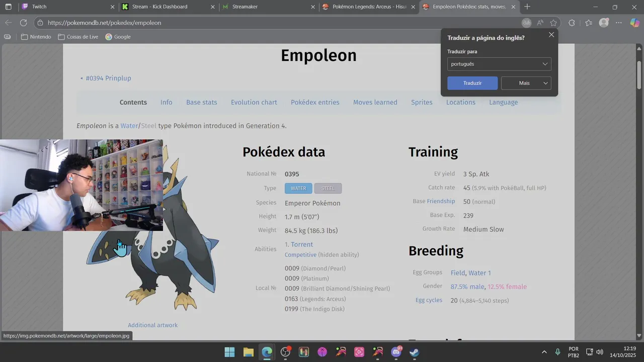Open the Egg cycles link
The image size is (644, 362).
(429, 300)
